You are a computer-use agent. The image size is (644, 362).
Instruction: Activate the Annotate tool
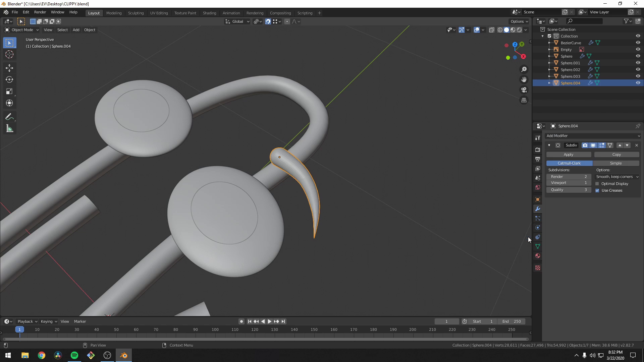(x=9, y=116)
